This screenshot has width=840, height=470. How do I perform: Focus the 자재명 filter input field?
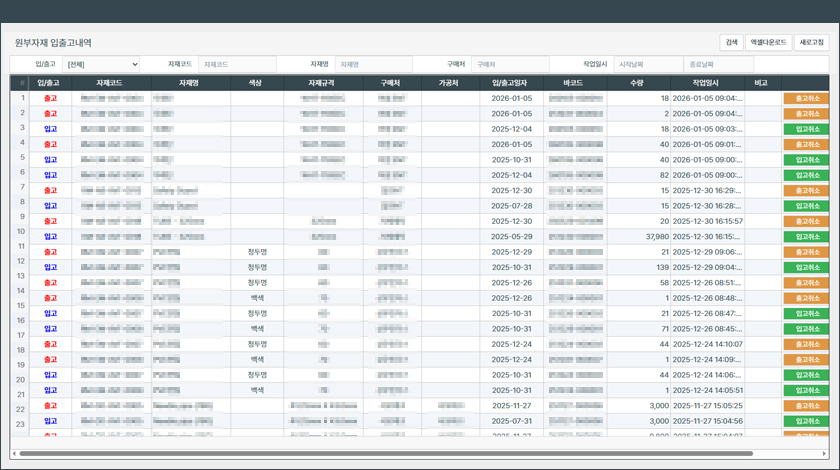pyautogui.click(x=372, y=64)
